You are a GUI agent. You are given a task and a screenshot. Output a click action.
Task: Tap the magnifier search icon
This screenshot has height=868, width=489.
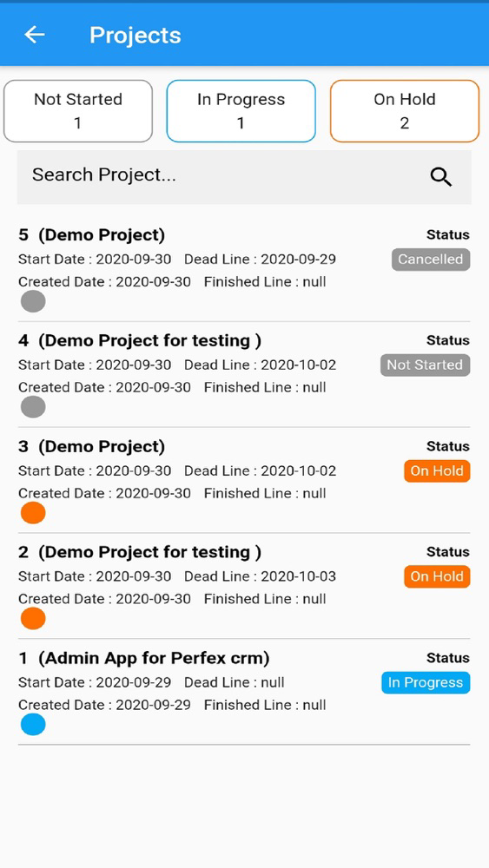click(x=441, y=176)
